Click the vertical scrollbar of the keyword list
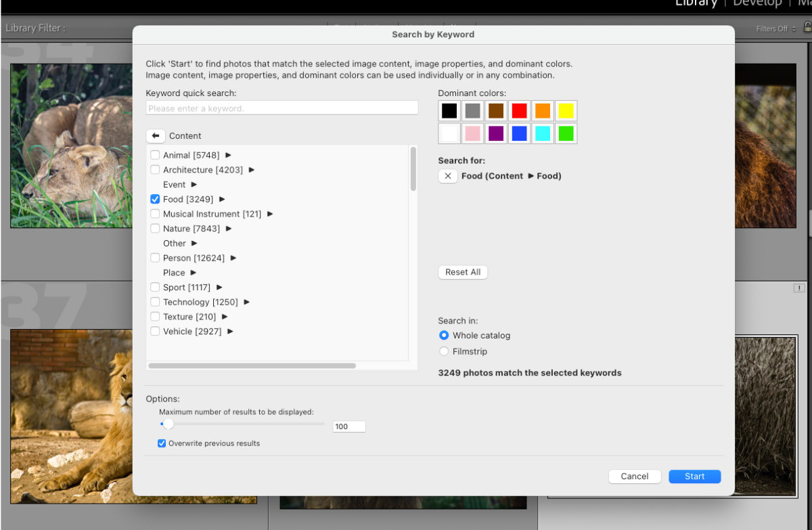Image resolution: width=812 pixels, height=530 pixels. (x=413, y=169)
